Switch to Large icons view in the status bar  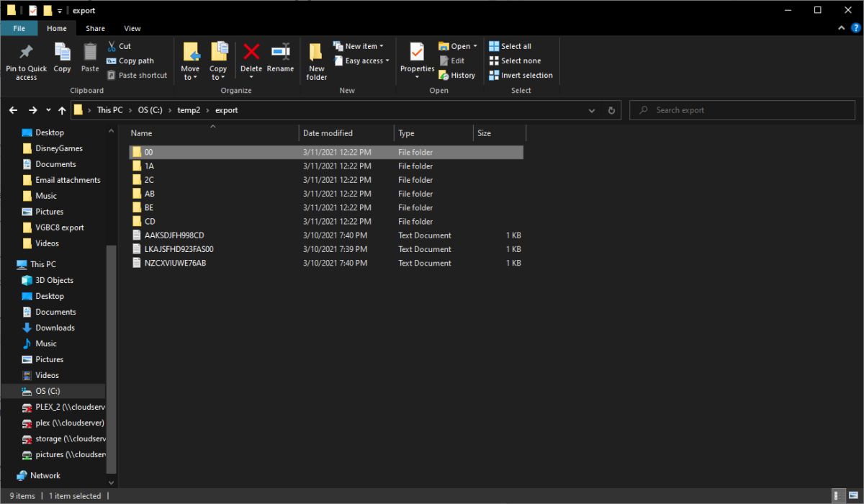(x=852, y=496)
